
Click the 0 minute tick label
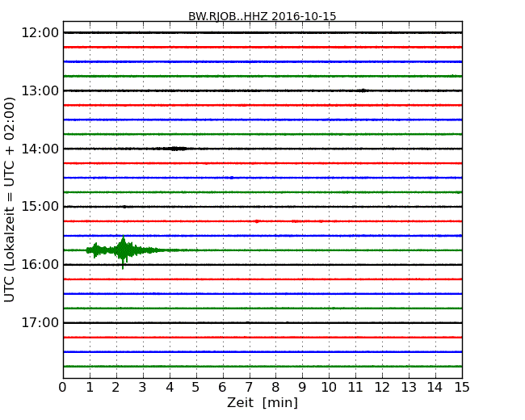63,388
